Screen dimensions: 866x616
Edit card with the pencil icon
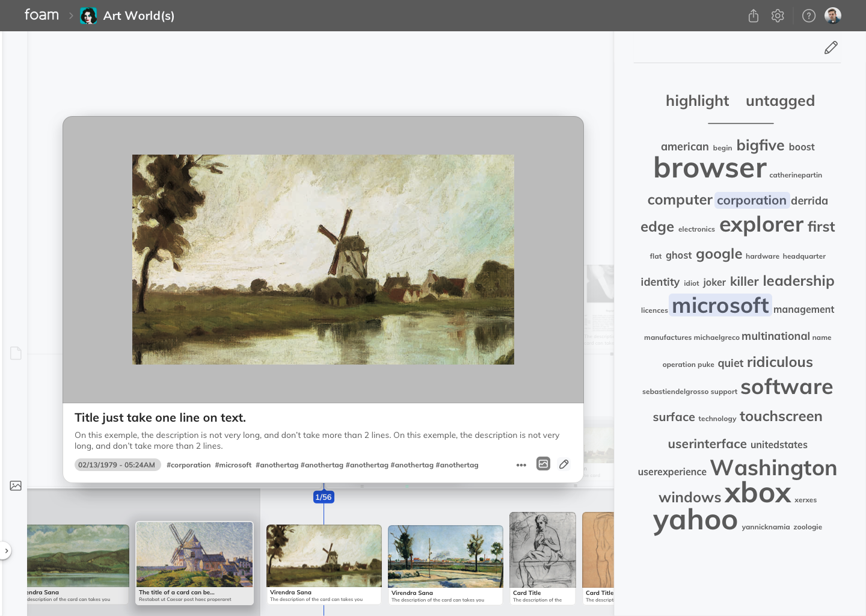pyautogui.click(x=564, y=464)
